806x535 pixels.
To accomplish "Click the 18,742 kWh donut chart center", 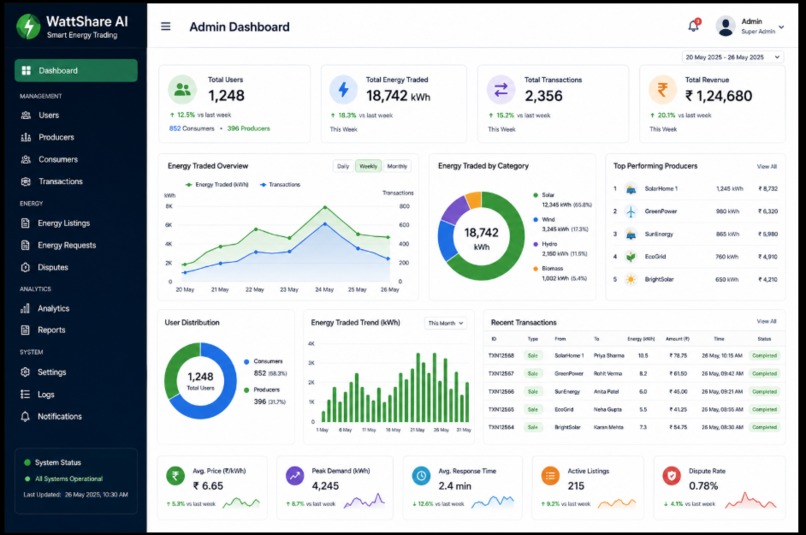I will (481, 238).
